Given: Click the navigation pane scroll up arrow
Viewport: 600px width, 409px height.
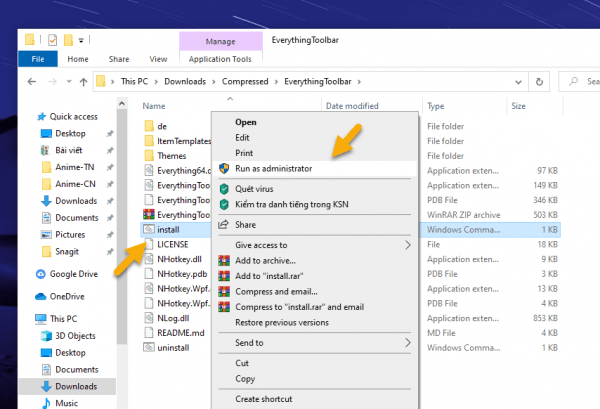Looking at the screenshot, I should click(x=122, y=103).
